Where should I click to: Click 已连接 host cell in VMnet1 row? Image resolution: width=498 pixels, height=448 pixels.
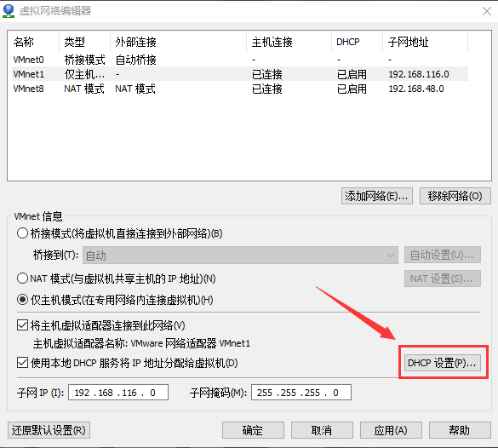point(266,74)
